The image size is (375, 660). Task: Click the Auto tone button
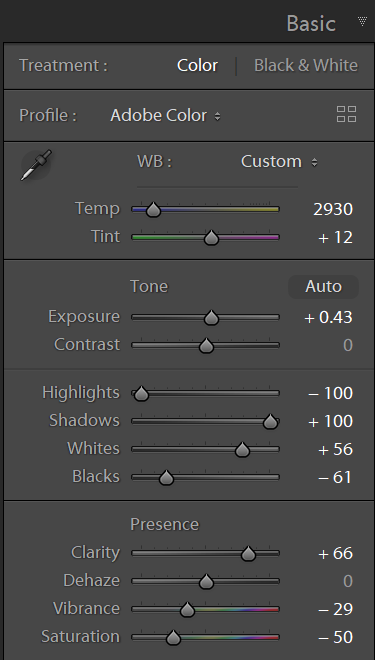[323, 287]
